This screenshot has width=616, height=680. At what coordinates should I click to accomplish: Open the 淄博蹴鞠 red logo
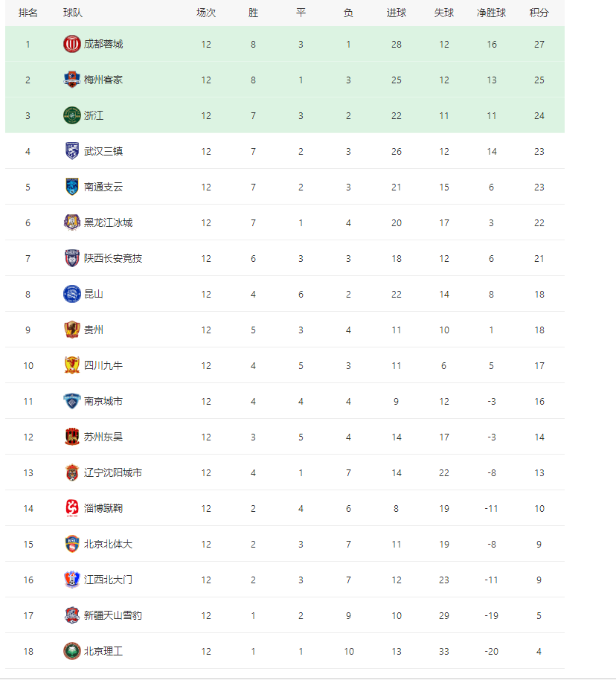72,508
